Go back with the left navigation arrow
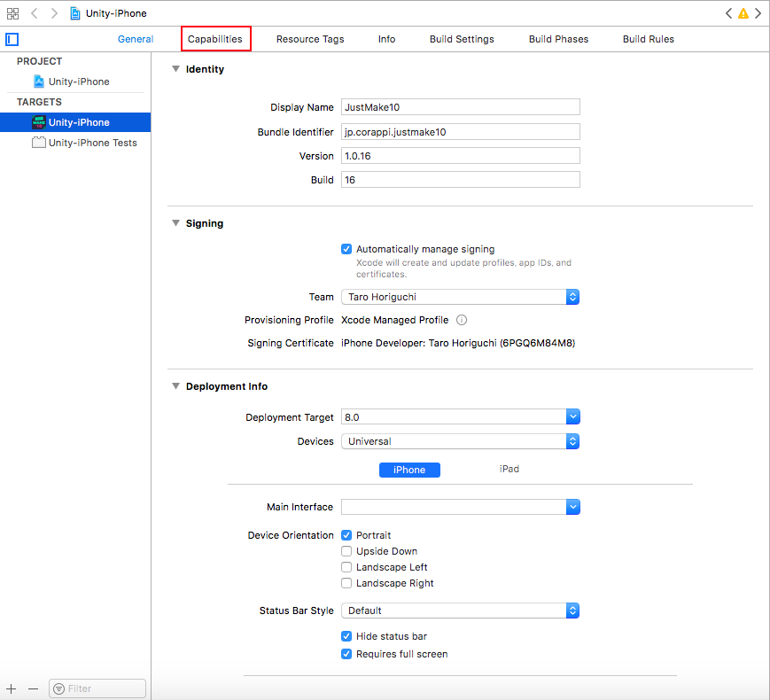The width and height of the screenshot is (770, 700). [x=35, y=13]
